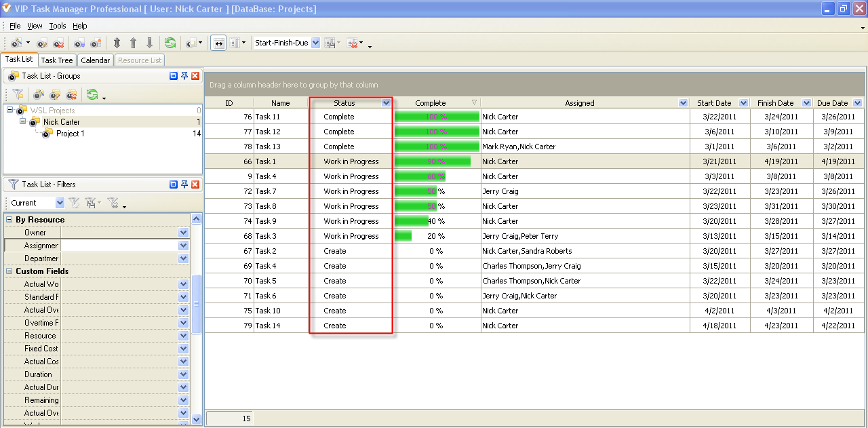Viewport: 868px width, 428px height.
Task: Switch to the Calendar tab
Action: point(95,60)
